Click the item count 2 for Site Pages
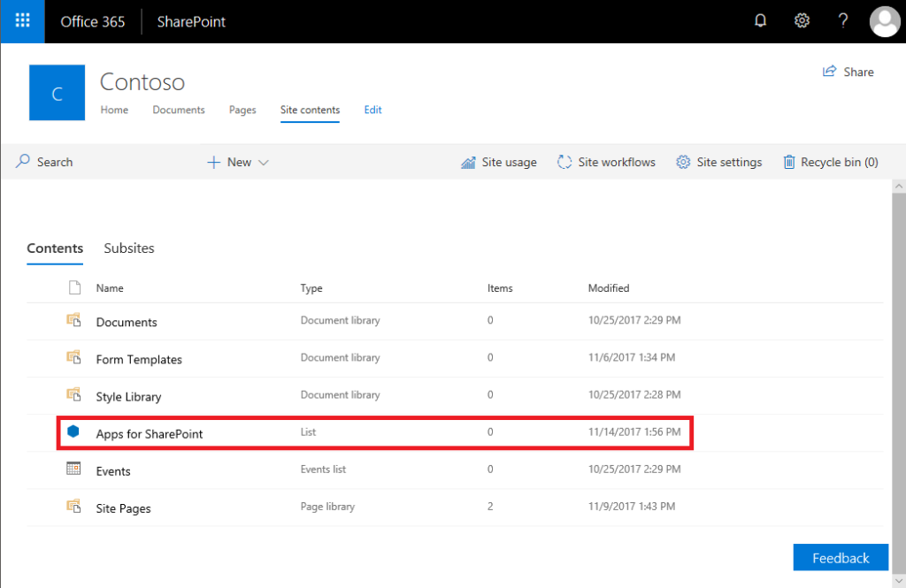This screenshot has height=588, width=906. point(490,507)
